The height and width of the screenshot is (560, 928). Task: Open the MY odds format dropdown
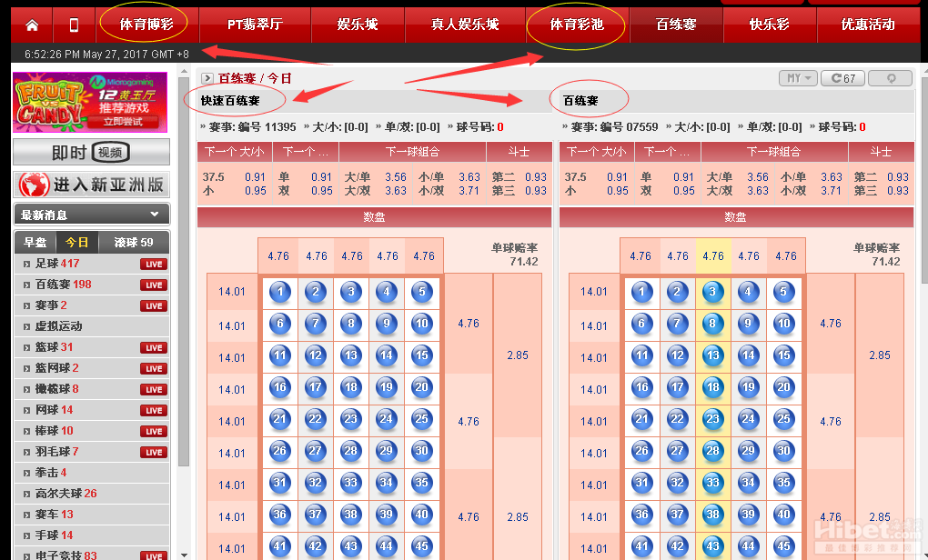[x=798, y=78]
